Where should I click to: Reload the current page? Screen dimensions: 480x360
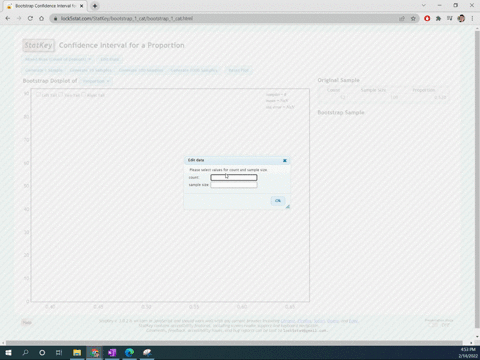[x=30, y=18]
